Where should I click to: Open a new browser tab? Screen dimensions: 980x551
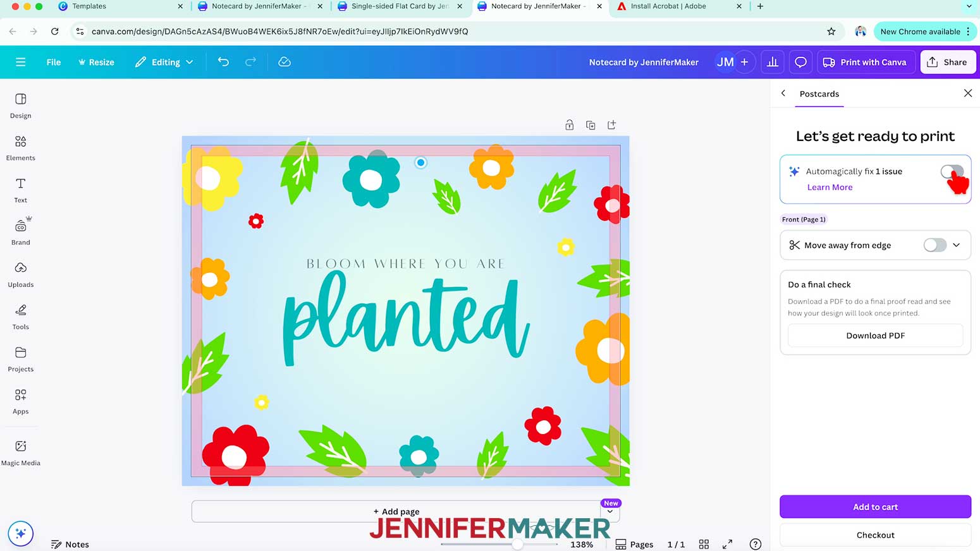click(760, 6)
